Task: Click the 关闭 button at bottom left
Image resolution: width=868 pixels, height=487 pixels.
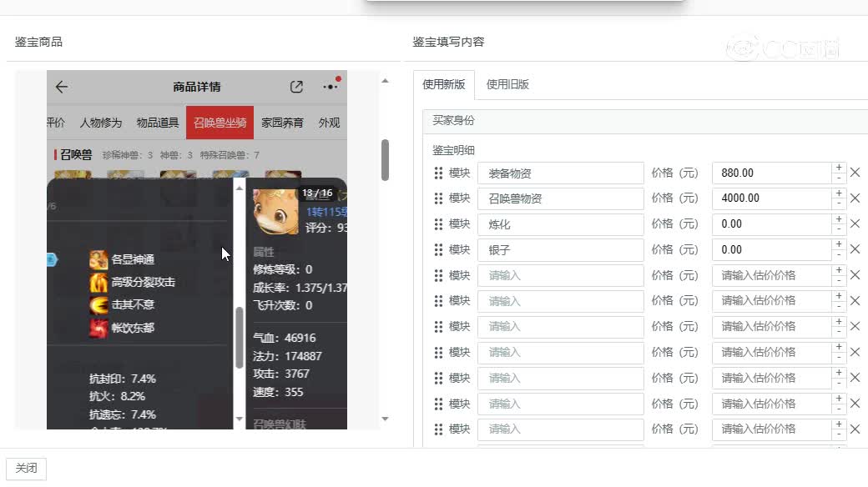Action: (x=26, y=469)
